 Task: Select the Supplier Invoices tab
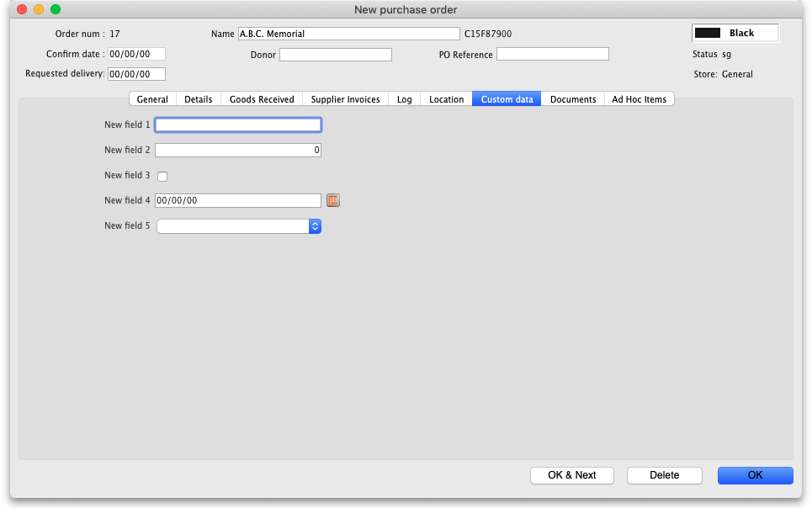(x=345, y=99)
